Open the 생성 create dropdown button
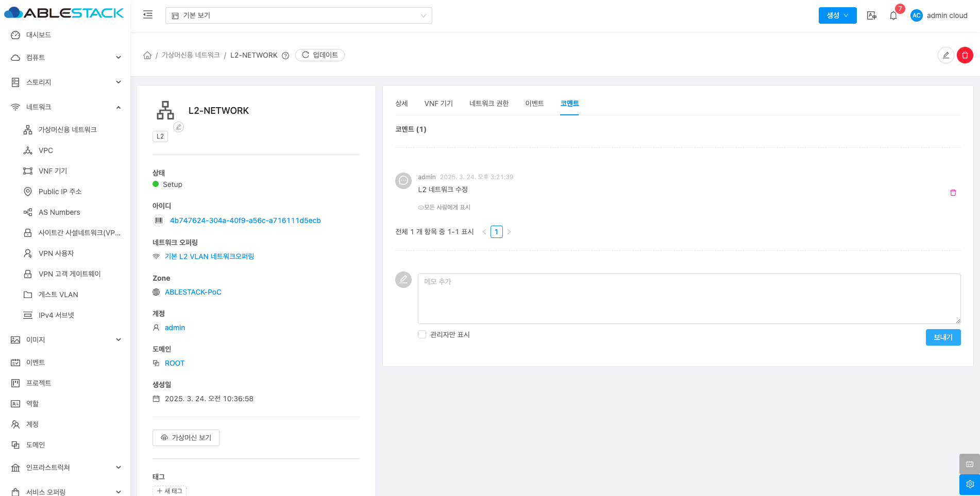Image resolution: width=980 pixels, height=496 pixels. (x=837, y=15)
